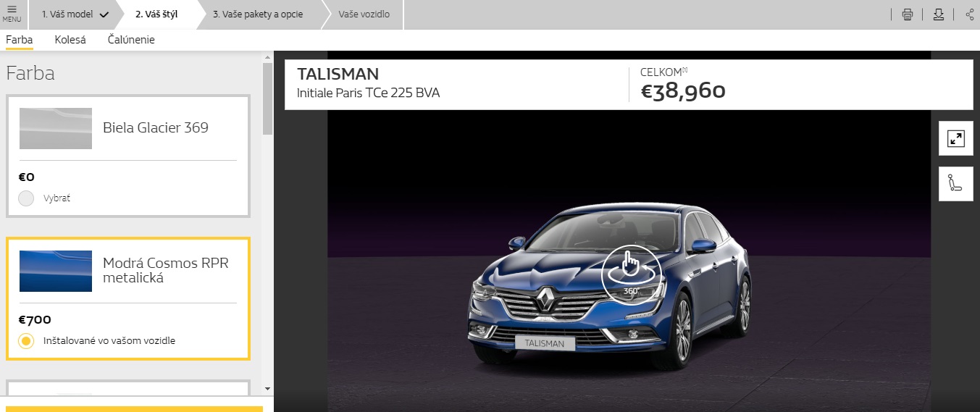Select Vybrať radio for Biela Glacier 369
980x412 pixels.
click(26, 198)
